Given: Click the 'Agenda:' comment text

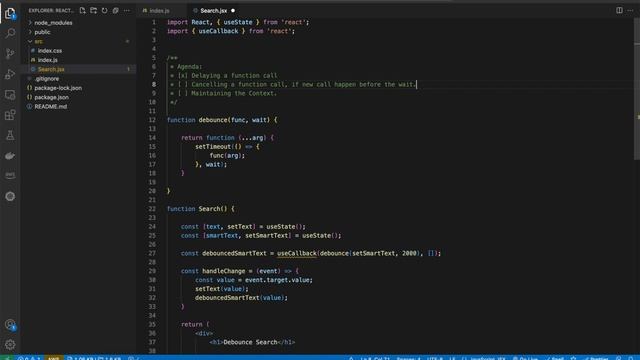Looking at the screenshot, I should [x=189, y=67].
